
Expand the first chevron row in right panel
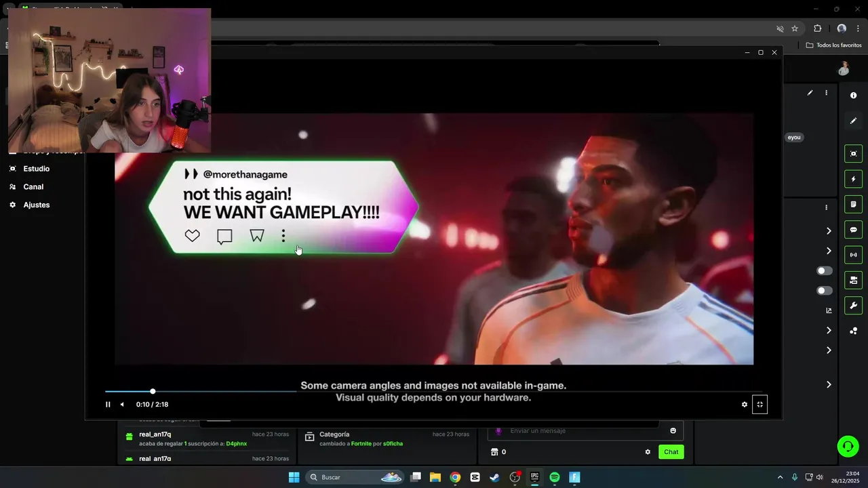tap(829, 231)
